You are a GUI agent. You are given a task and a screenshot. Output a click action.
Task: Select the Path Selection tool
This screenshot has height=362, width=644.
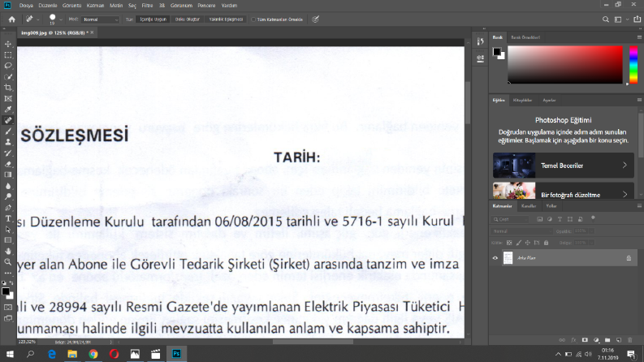click(x=8, y=230)
